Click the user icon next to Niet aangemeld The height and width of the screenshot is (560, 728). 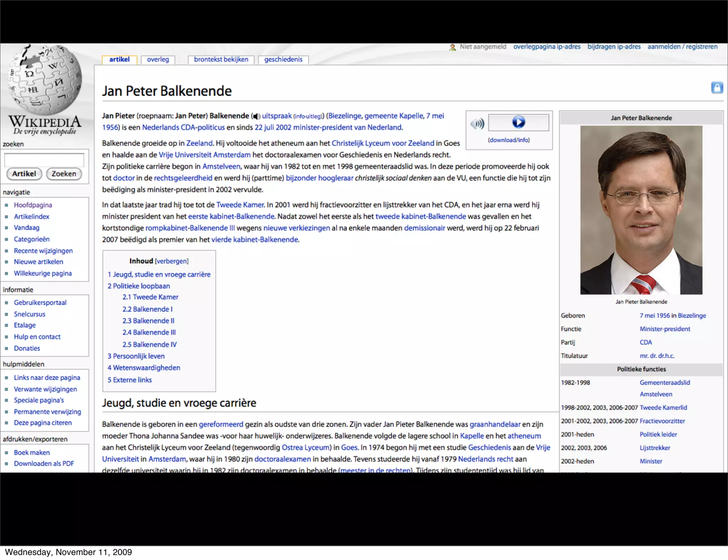pos(453,47)
